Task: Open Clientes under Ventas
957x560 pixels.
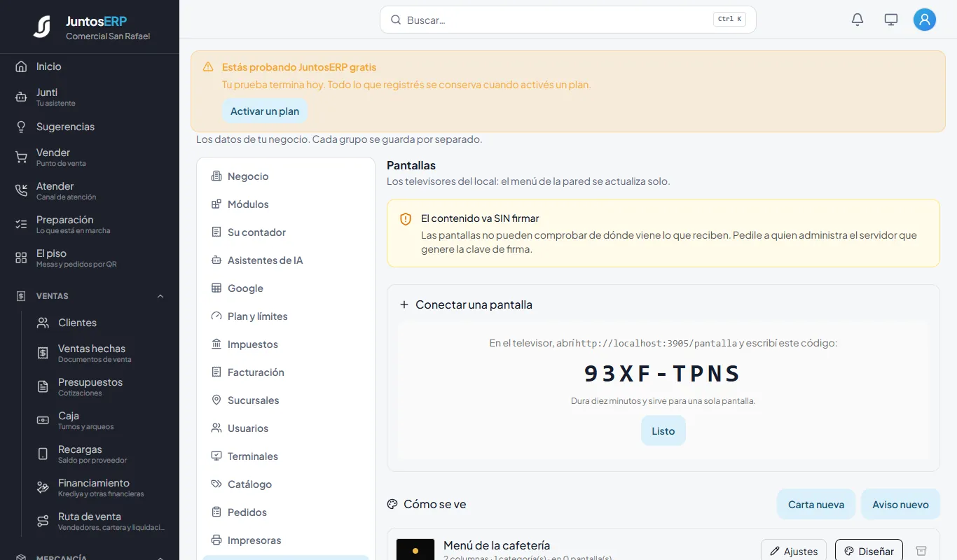Action: coord(101,323)
